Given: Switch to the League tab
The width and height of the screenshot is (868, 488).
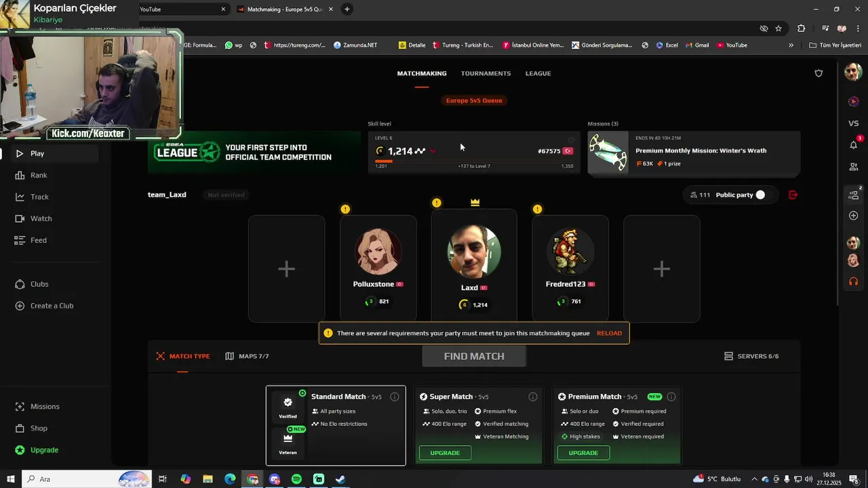Looking at the screenshot, I should [538, 73].
